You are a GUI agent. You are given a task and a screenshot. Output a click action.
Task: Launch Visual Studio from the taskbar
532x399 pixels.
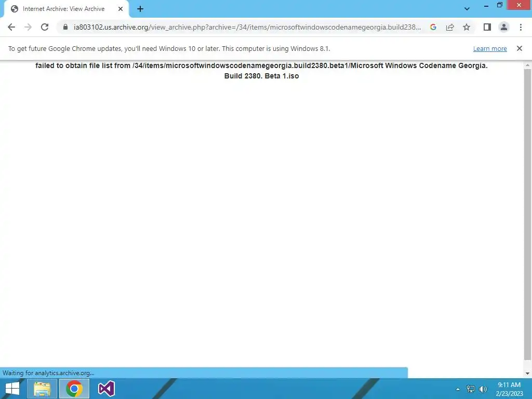click(x=106, y=389)
